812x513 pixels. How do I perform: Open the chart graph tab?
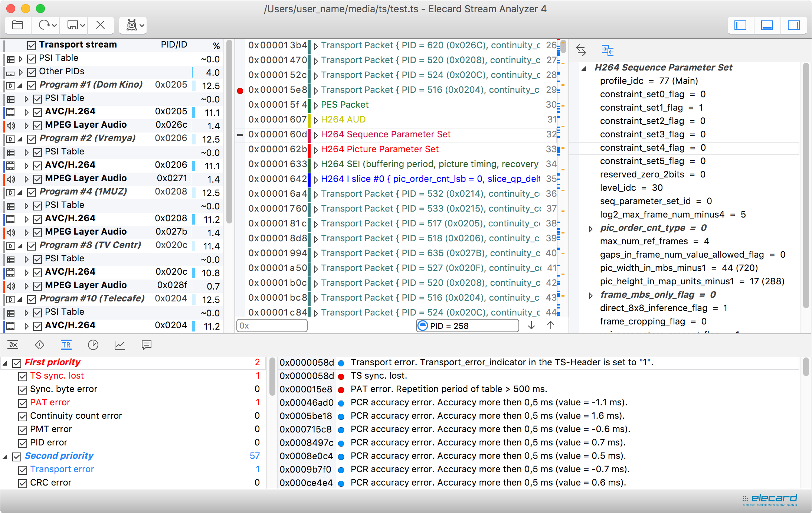pyautogui.click(x=119, y=345)
